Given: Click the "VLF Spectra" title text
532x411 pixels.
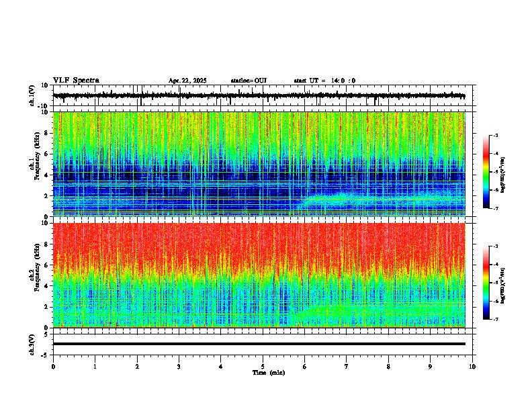Looking at the screenshot, I should 76,81.
